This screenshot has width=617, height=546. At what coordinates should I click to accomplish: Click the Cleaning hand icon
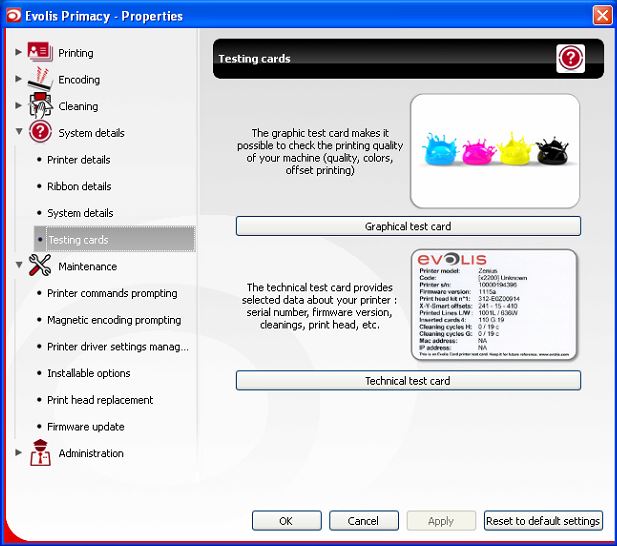[x=40, y=105]
